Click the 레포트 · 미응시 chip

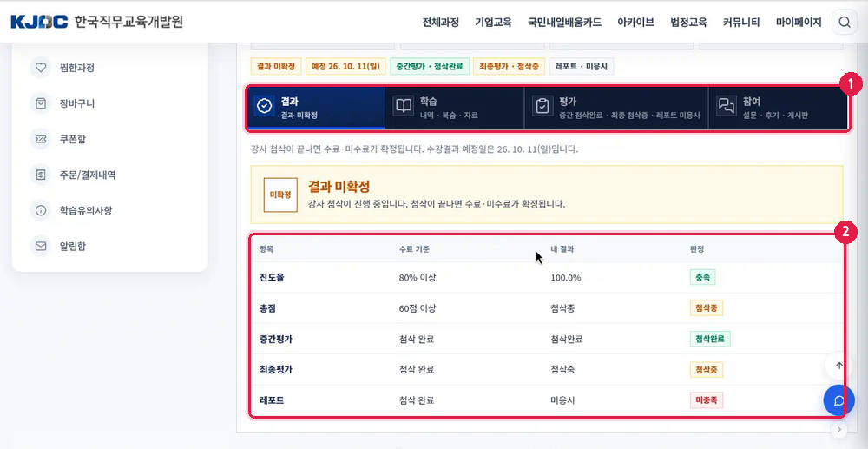click(582, 66)
